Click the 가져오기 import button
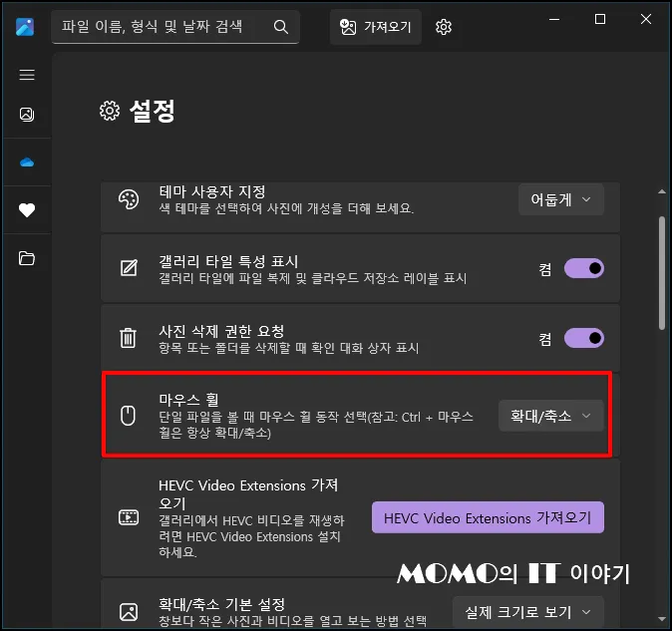Viewport: 672px width, 631px height. (376, 27)
